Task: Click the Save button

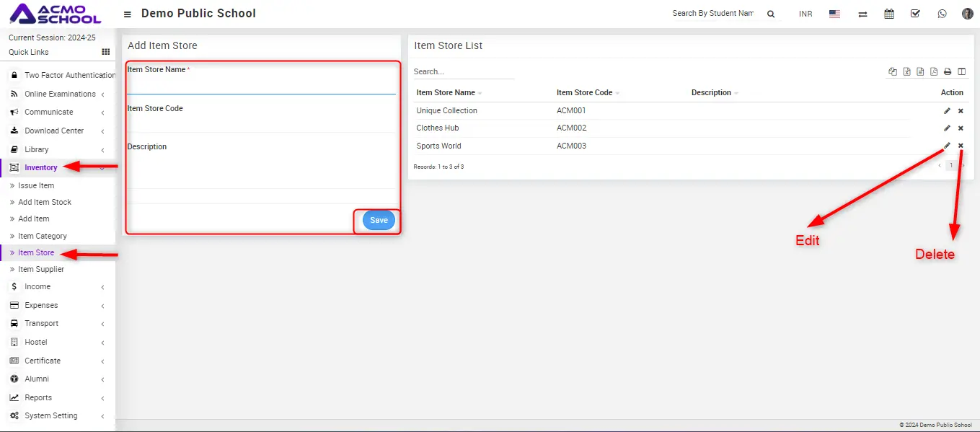Action: (x=379, y=221)
